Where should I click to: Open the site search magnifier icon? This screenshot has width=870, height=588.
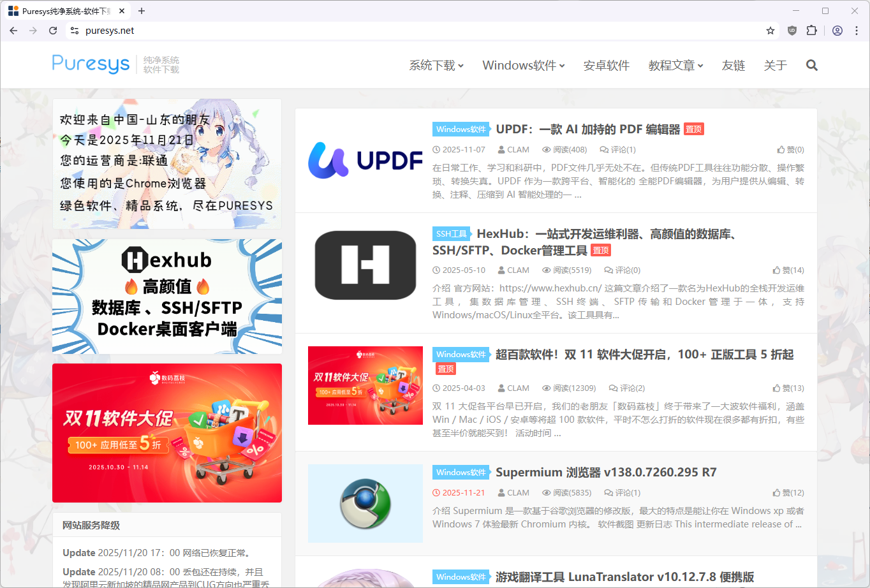pyautogui.click(x=811, y=65)
